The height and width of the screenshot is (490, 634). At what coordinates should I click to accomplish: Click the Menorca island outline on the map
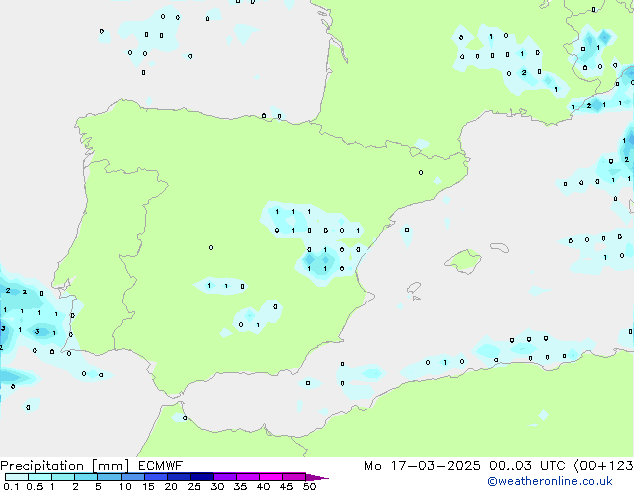click(499, 247)
